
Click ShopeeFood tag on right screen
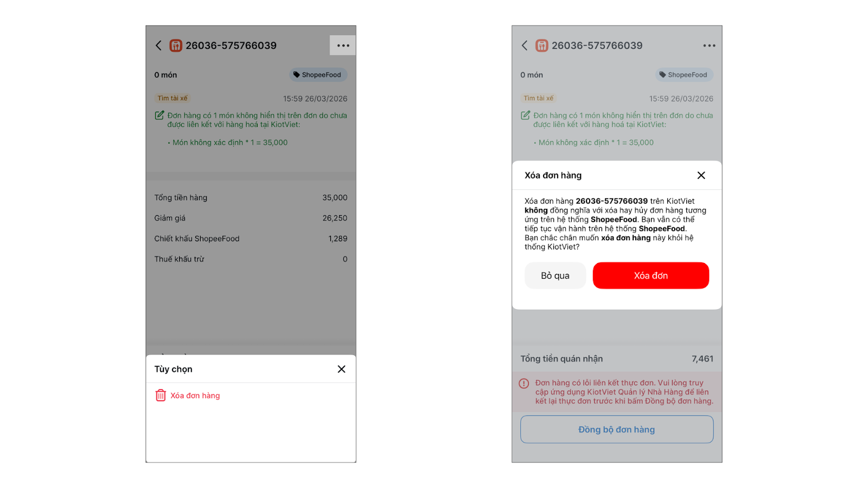[684, 75]
